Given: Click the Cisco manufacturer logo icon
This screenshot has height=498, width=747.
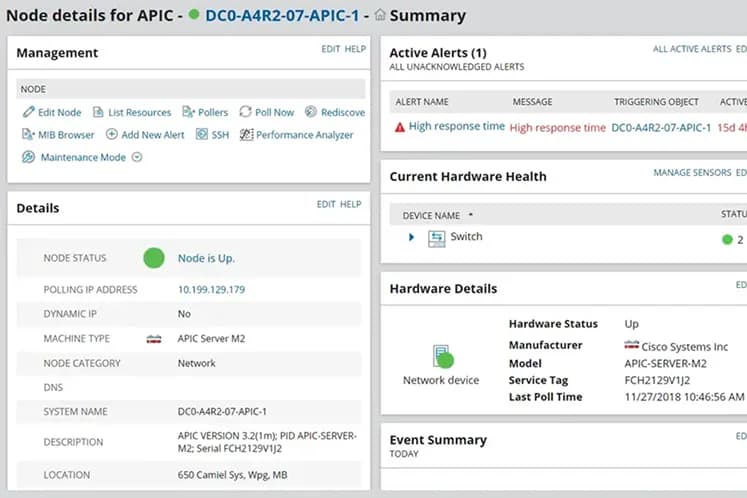Looking at the screenshot, I should 632,345.
